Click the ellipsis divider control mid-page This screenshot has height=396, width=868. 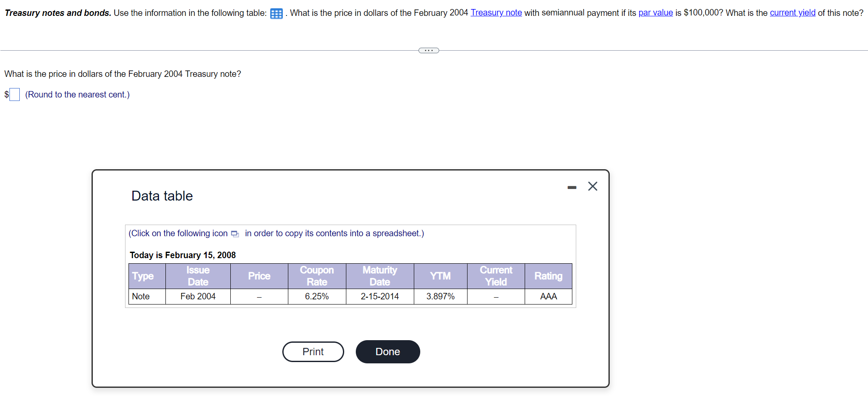428,50
